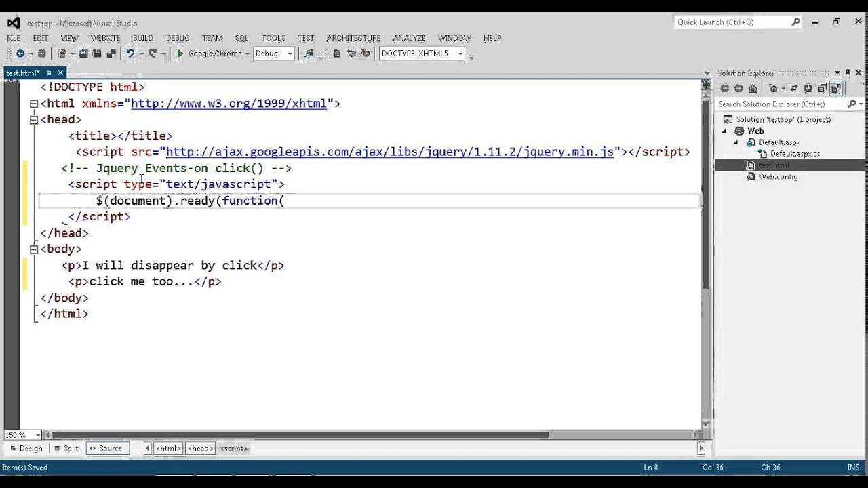Open the FILE menu

14,38
